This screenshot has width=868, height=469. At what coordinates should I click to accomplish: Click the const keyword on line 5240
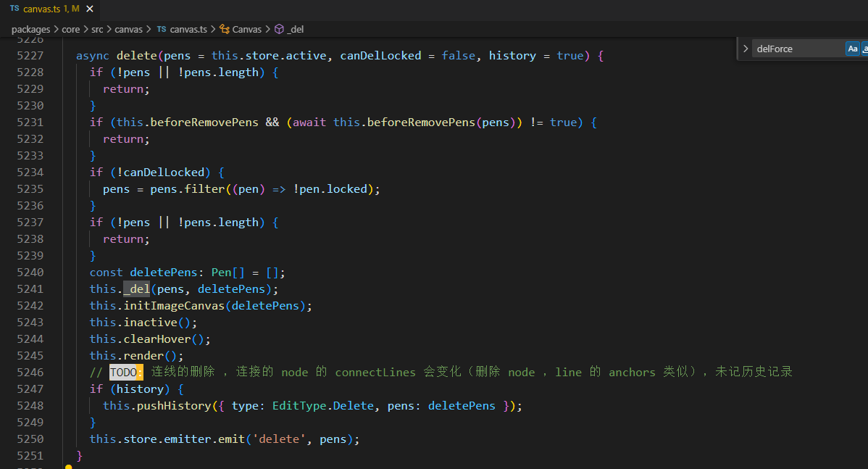pyautogui.click(x=107, y=273)
